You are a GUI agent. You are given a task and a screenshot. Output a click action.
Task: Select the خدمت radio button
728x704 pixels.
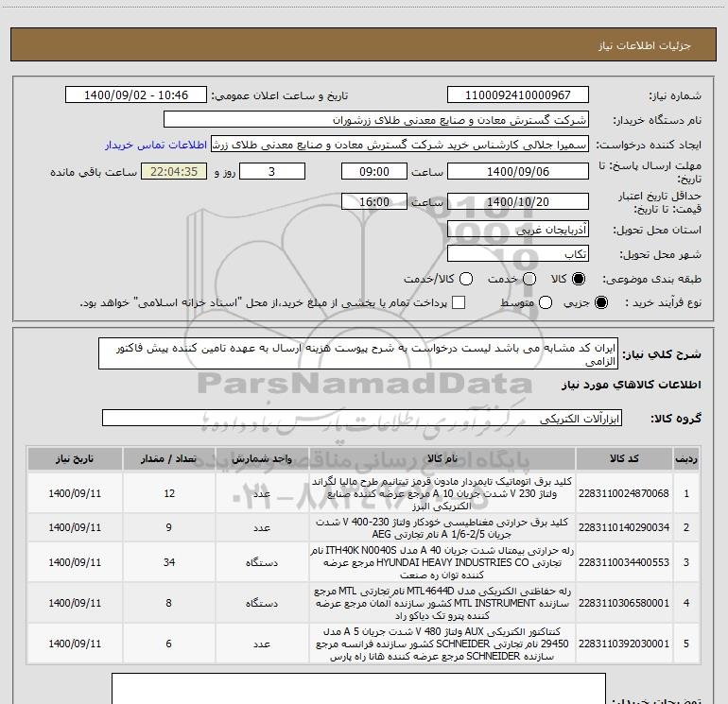click(529, 279)
